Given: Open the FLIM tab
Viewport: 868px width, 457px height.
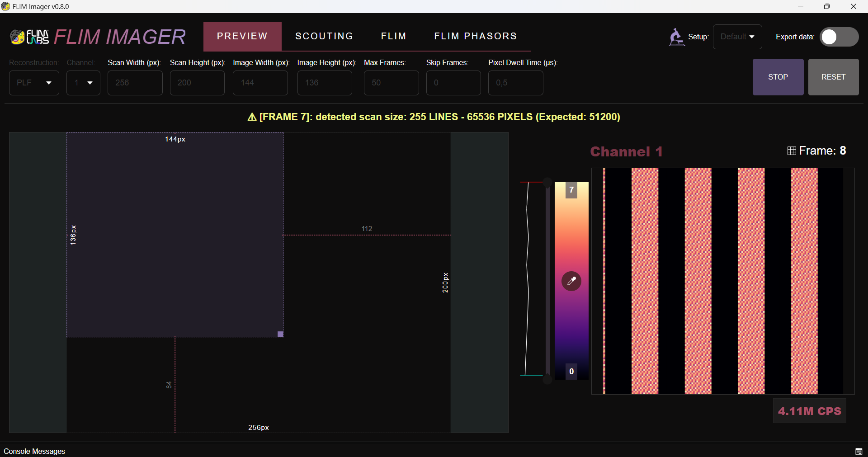Looking at the screenshot, I should (393, 36).
